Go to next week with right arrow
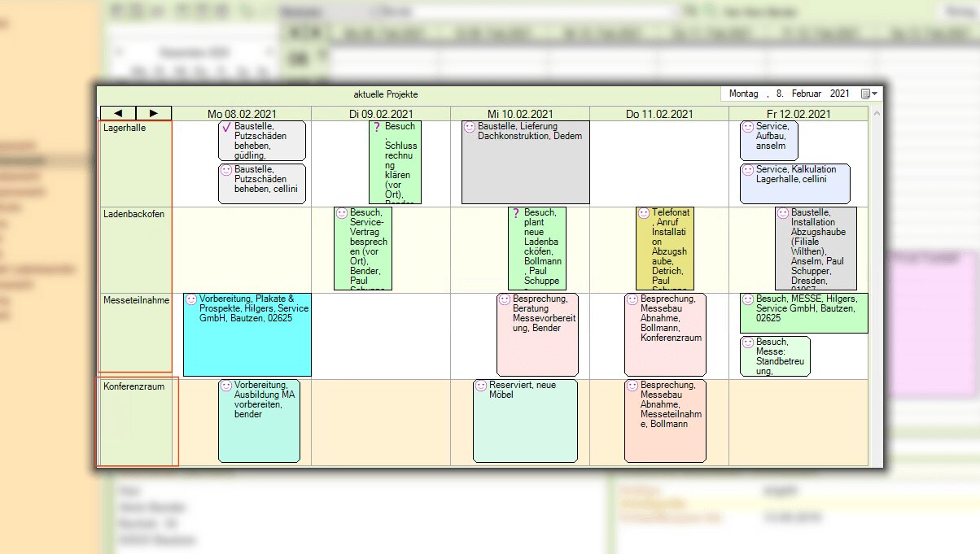The height and width of the screenshot is (554, 980). tap(154, 113)
